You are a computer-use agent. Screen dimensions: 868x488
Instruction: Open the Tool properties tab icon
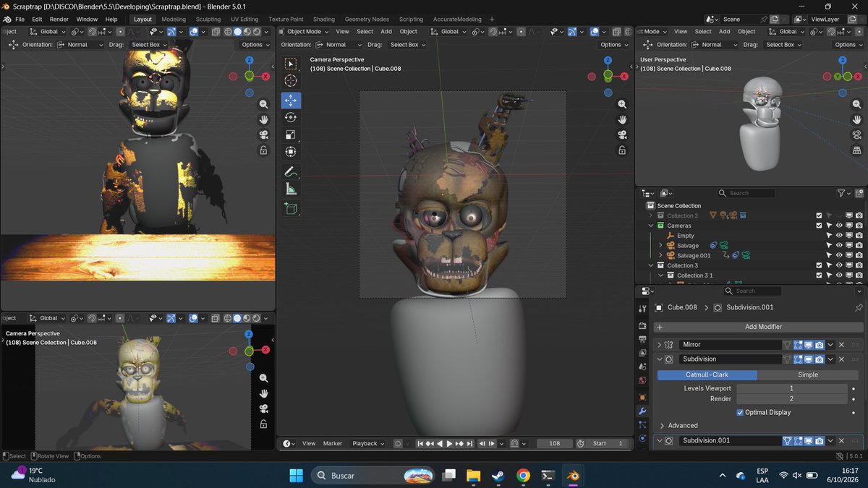point(642,309)
